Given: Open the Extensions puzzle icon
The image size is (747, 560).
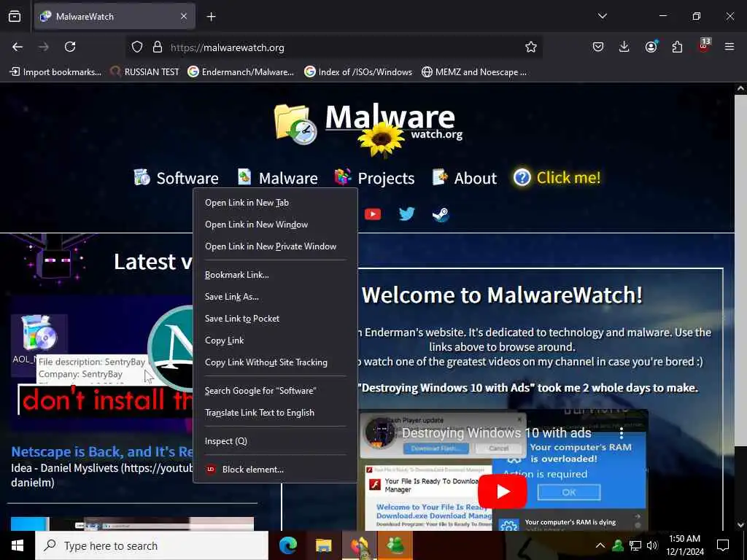Looking at the screenshot, I should tap(677, 47).
